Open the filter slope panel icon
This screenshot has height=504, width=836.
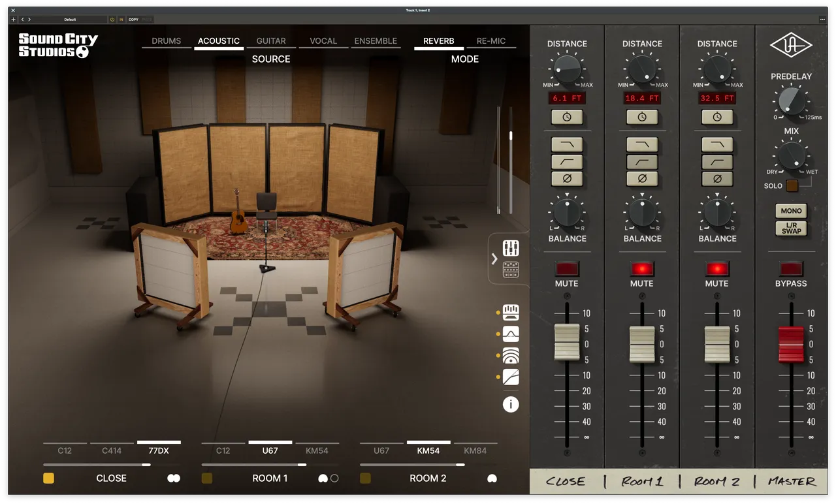click(x=510, y=377)
